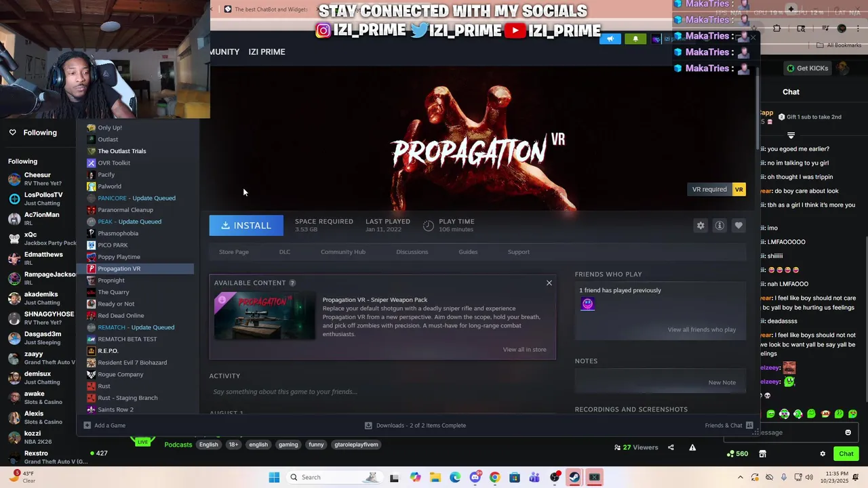Image resolution: width=868 pixels, height=488 pixels.
Task: Click the gaming stream tag
Action: tap(288, 445)
